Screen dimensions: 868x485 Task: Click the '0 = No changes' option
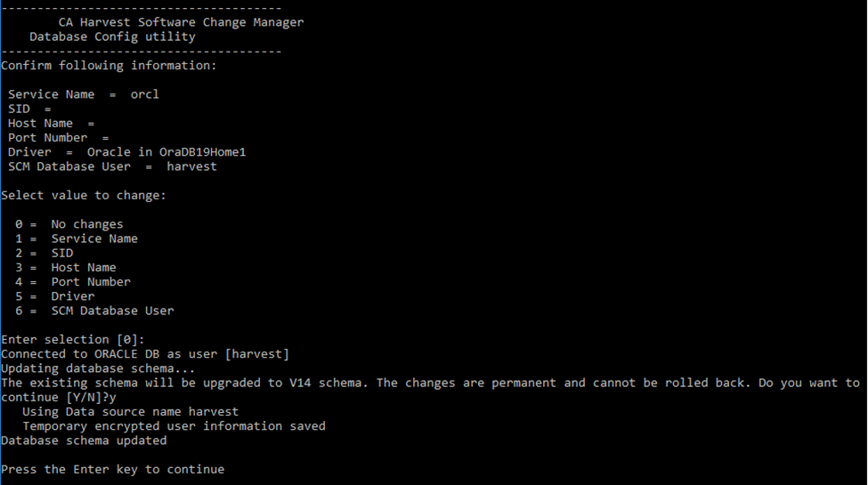coord(69,224)
